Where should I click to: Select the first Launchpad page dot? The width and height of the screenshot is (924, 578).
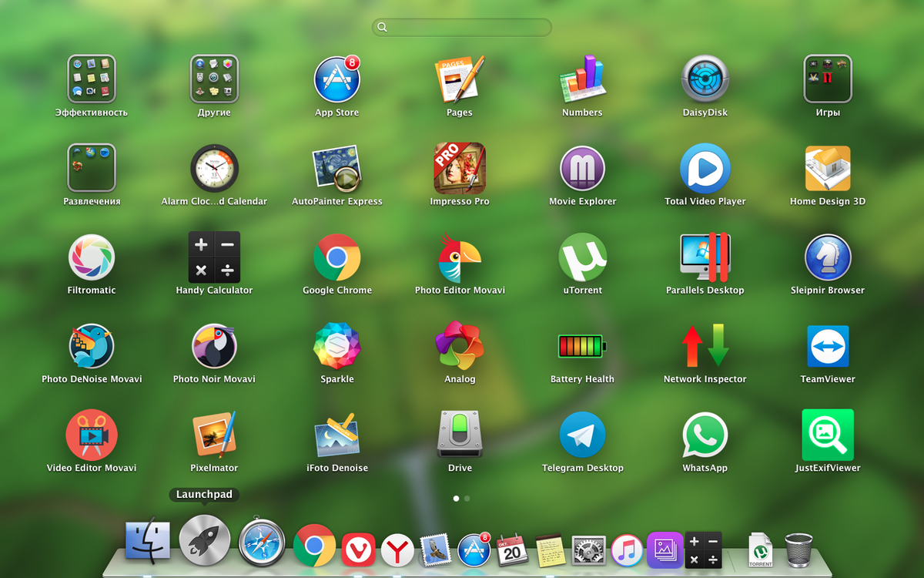[456, 499]
